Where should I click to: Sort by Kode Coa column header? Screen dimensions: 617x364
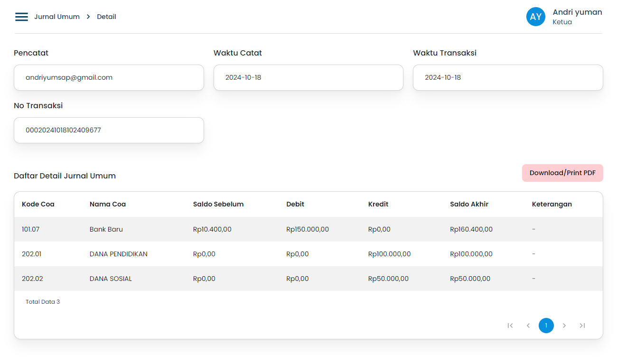(x=38, y=204)
